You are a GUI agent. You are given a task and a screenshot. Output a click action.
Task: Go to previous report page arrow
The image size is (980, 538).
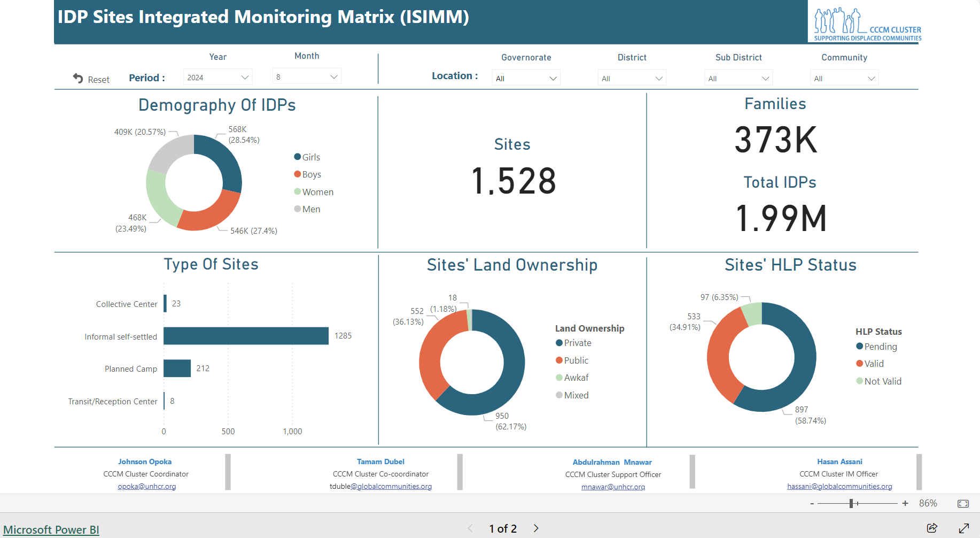[470, 528]
